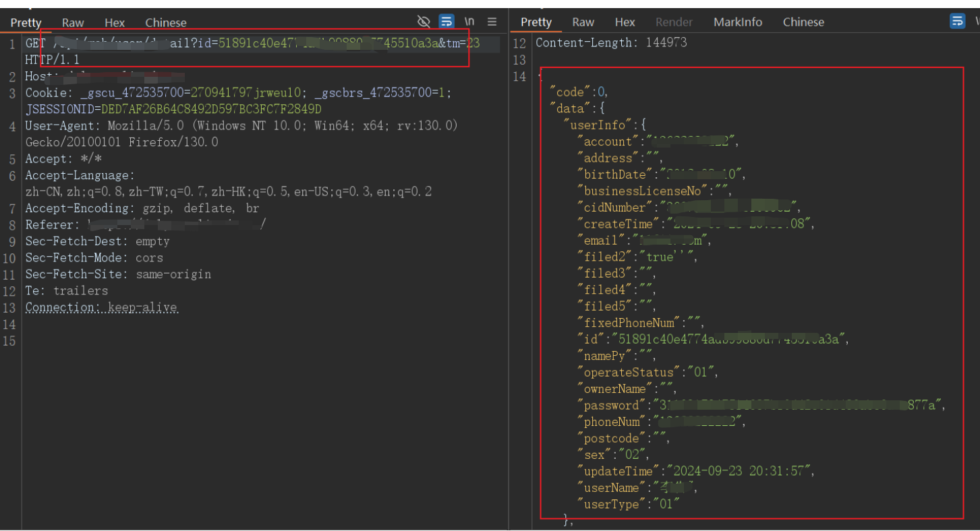This screenshot has width=980, height=531.
Task: Click the "userName" JSON field
Action: tap(637, 488)
